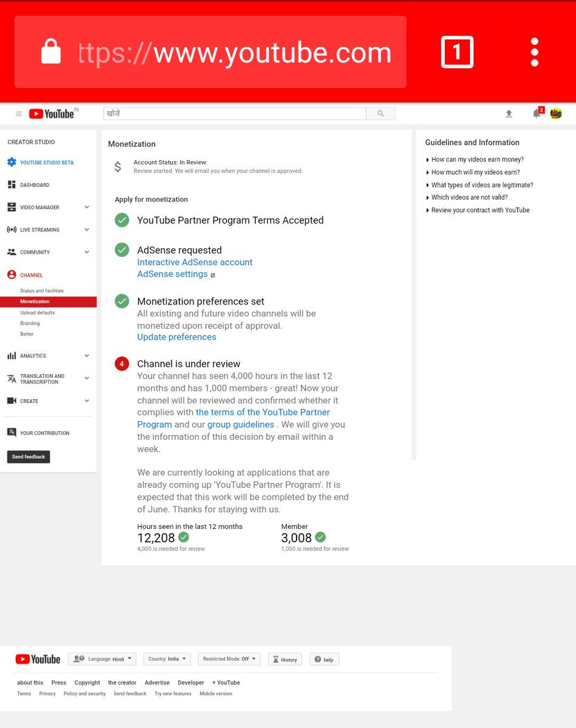Open Policy and security footer link
576x728 pixels.
click(84, 693)
